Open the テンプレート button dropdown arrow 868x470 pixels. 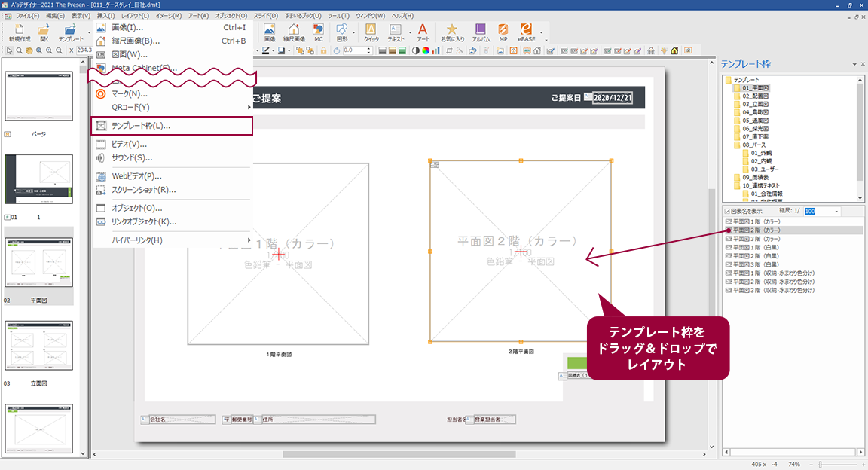click(89, 32)
